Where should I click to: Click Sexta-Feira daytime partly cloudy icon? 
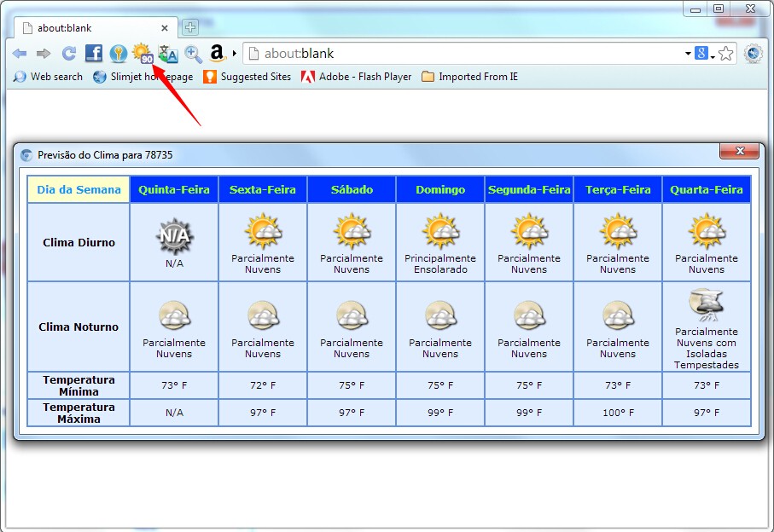[x=263, y=231]
